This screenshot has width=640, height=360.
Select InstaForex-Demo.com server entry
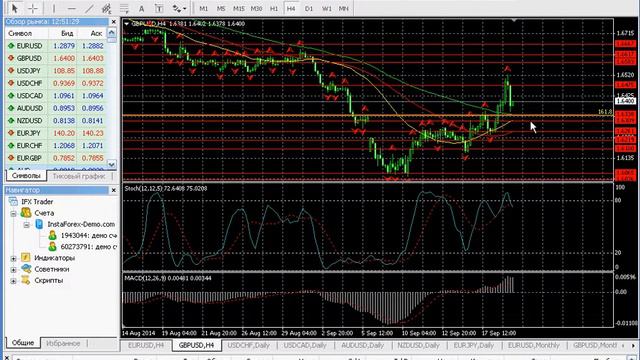[81, 224]
